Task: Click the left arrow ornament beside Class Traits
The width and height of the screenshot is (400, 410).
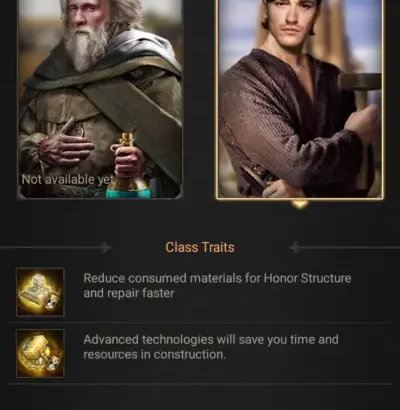Action: tap(105, 248)
